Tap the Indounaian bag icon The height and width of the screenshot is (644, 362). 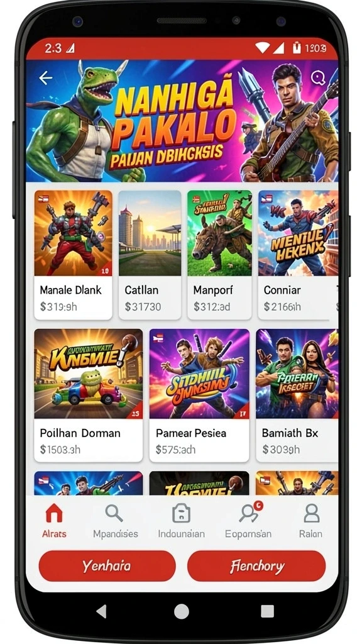pos(181,513)
